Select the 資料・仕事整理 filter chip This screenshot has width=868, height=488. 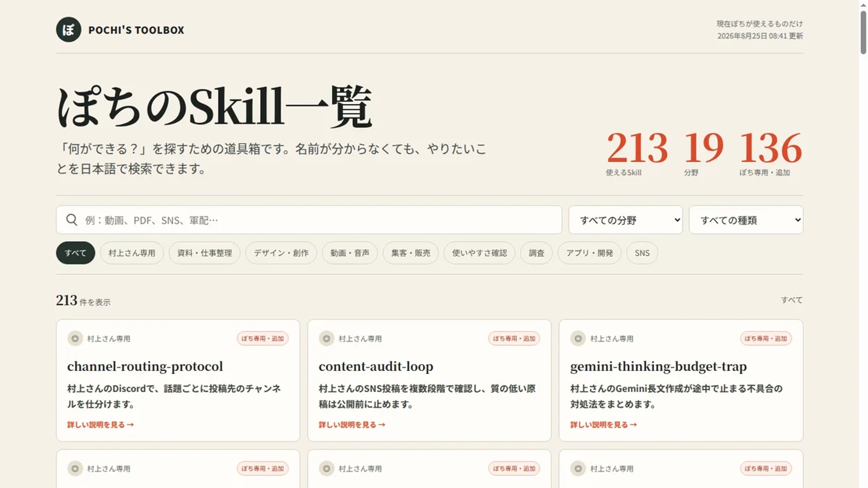point(205,253)
